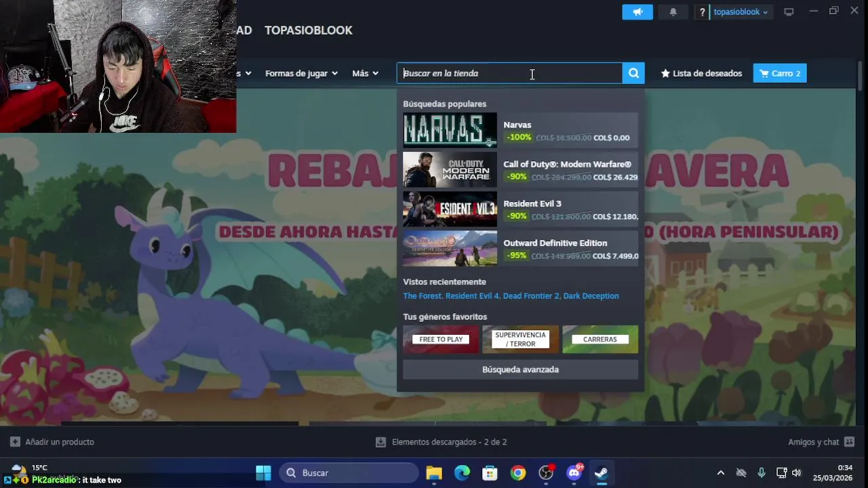The image size is (868, 488).
Task: Open the announcements megaphone icon
Action: click(x=637, y=12)
